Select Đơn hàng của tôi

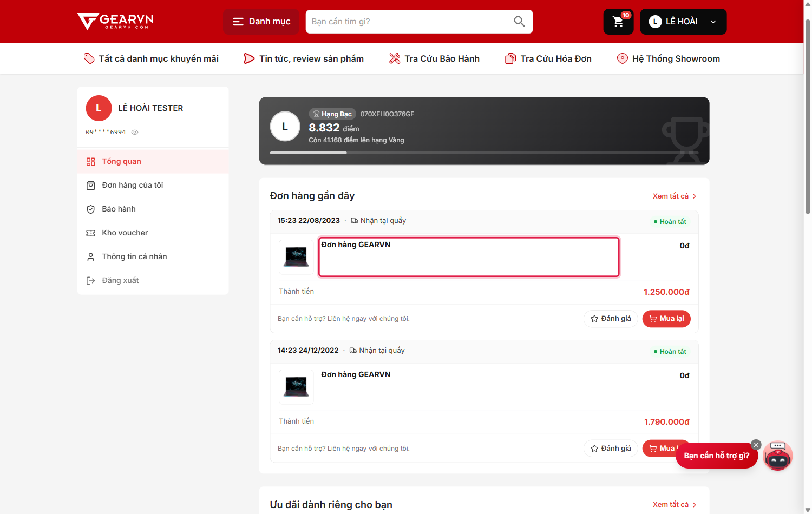pyautogui.click(x=153, y=185)
